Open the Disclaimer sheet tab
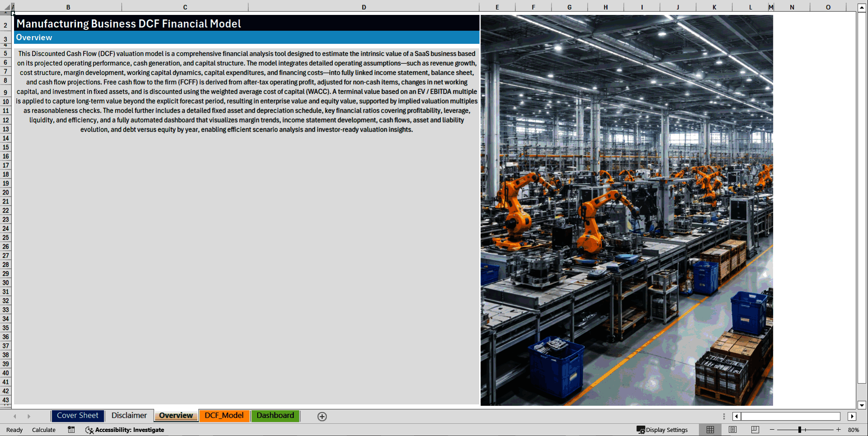The height and width of the screenshot is (436, 868). [x=129, y=416]
